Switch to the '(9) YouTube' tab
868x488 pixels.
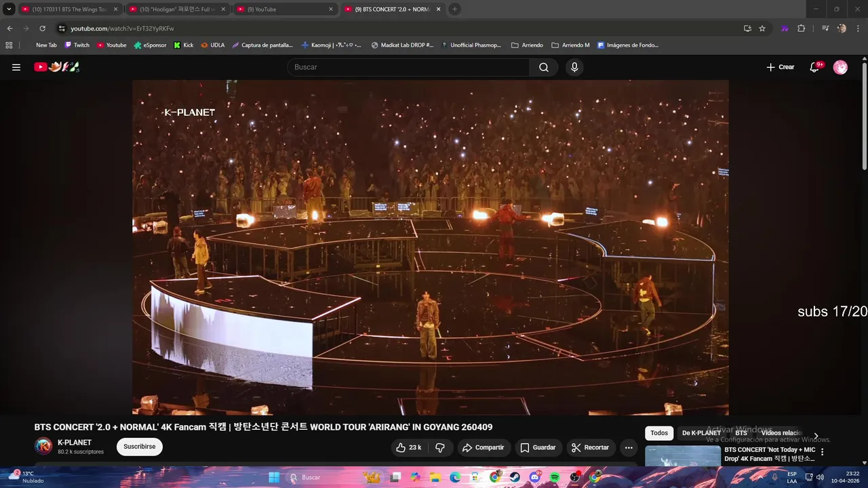pyautogui.click(x=285, y=9)
